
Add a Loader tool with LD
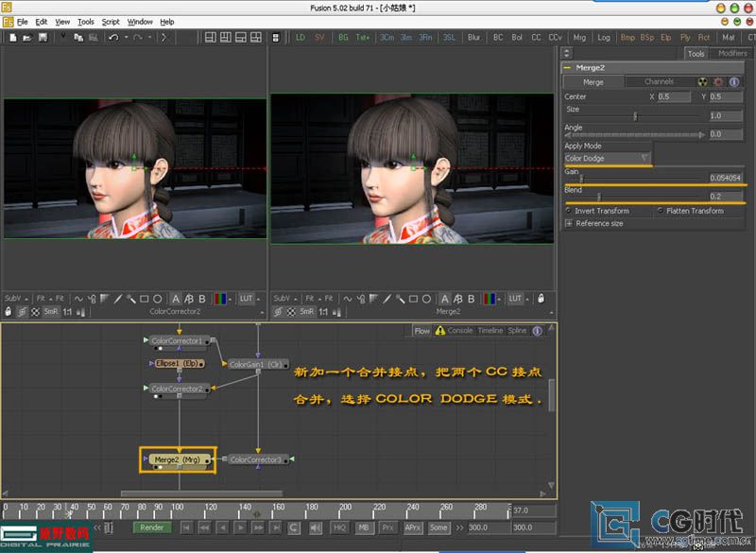301,38
